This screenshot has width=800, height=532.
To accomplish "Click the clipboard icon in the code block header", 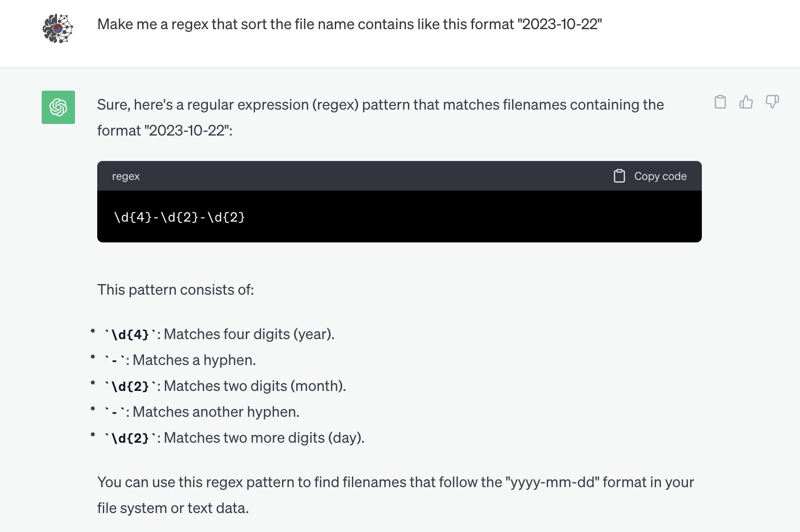I will click(619, 176).
